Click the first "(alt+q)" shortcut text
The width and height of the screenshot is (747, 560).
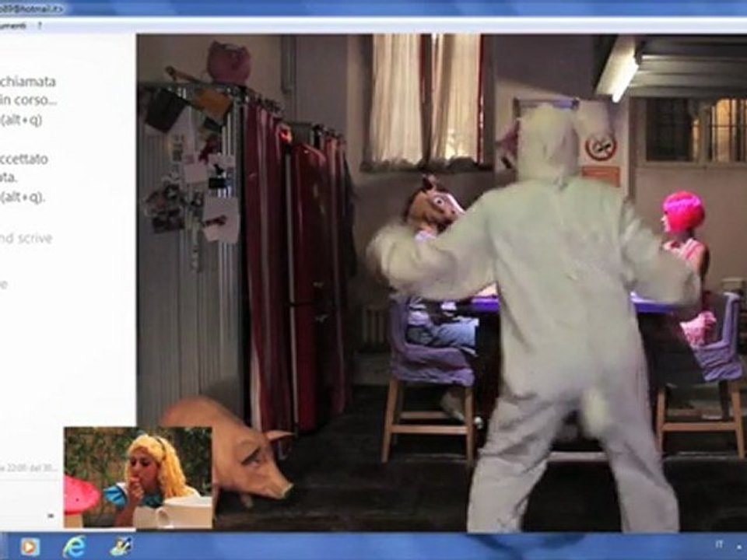(x=22, y=120)
